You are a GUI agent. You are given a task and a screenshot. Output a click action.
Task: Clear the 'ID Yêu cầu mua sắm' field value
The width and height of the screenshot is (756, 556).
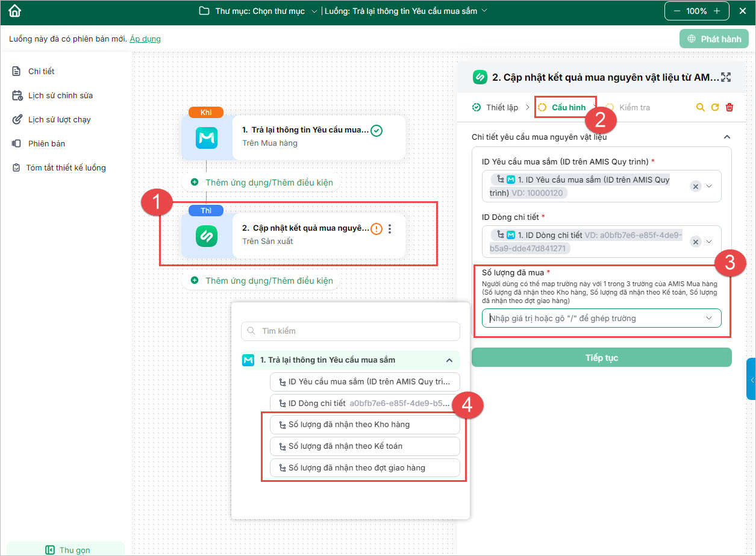695,186
